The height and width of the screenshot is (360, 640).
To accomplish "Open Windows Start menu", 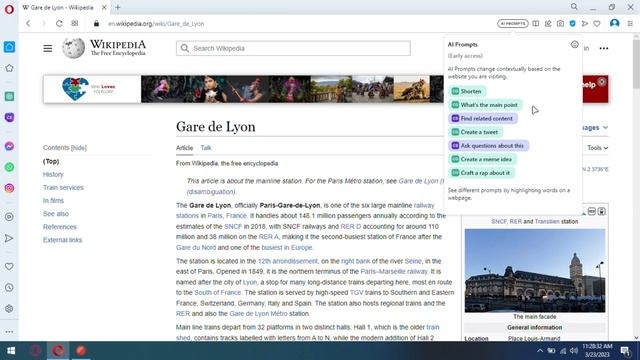I will (11, 351).
